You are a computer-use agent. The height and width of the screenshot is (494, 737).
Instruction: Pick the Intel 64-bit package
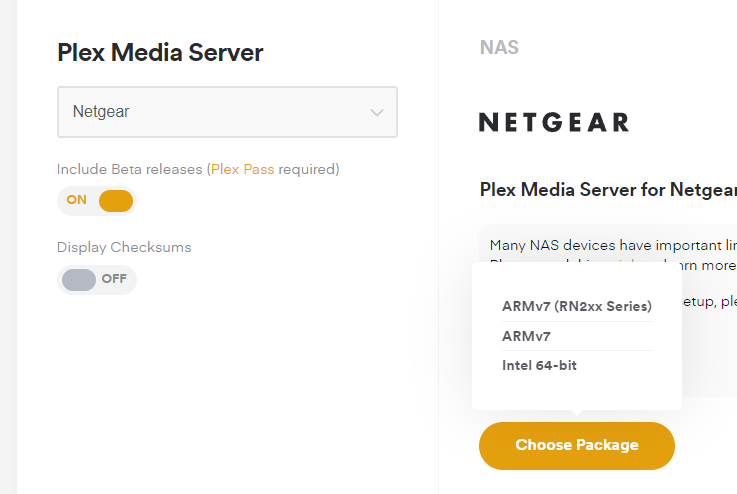[x=539, y=365]
